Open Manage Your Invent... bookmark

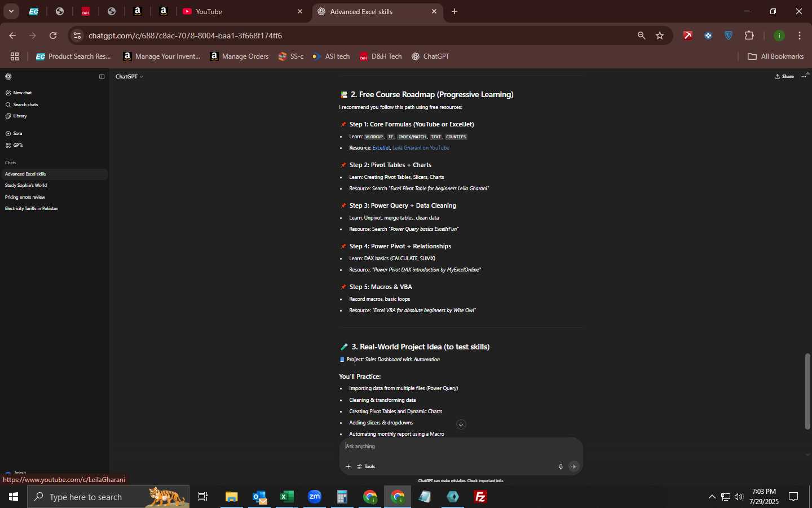[x=162, y=56]
